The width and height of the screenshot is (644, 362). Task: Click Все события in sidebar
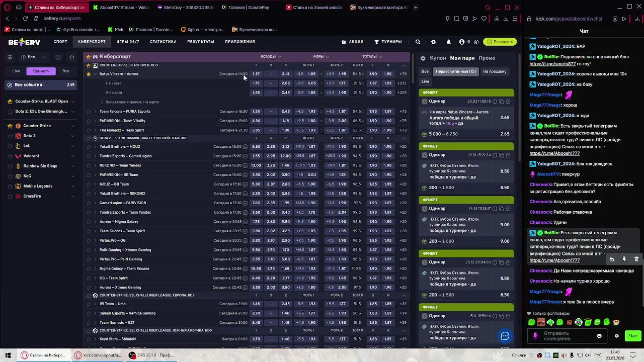pyautogui.click(x=41, y=85)
